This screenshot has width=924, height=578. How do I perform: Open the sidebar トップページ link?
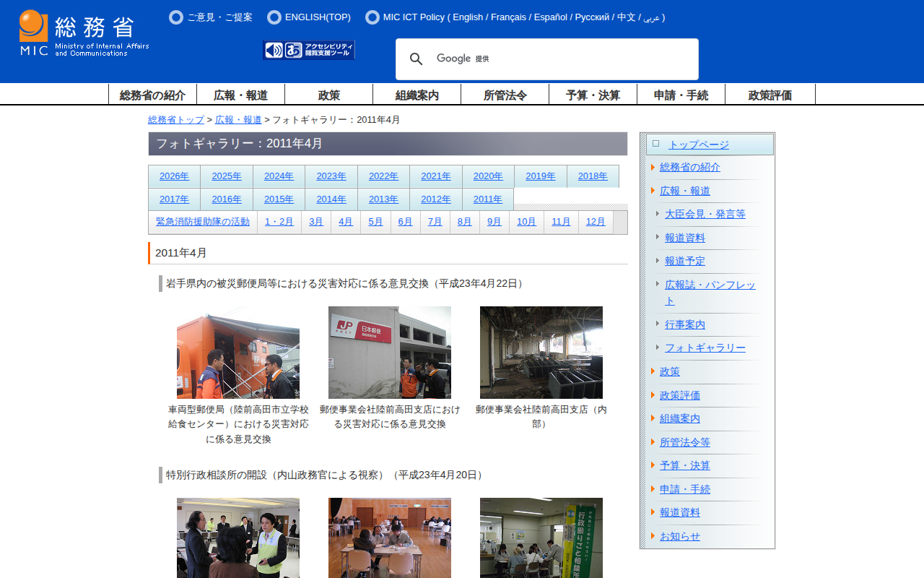tap(699, 144)
